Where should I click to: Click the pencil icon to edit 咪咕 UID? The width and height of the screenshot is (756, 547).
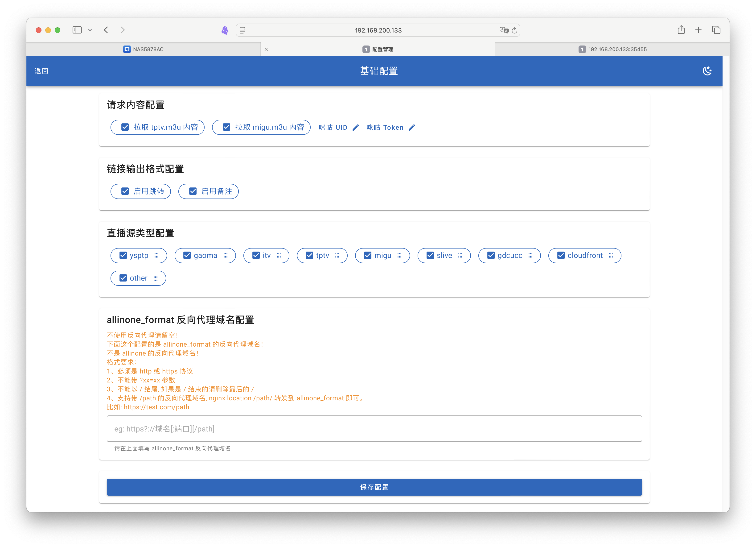[356, 127]
